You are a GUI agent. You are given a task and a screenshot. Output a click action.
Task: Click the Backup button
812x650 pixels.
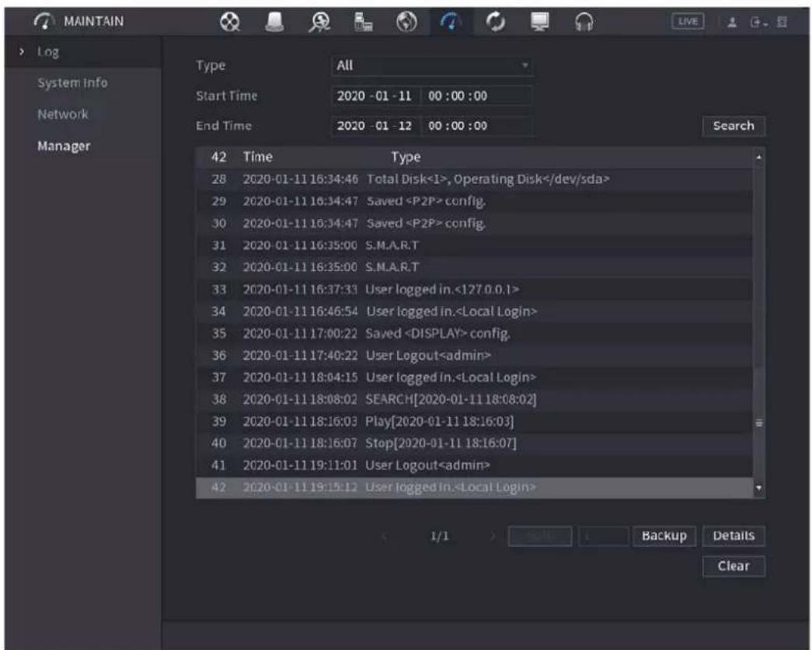point(664,536)
